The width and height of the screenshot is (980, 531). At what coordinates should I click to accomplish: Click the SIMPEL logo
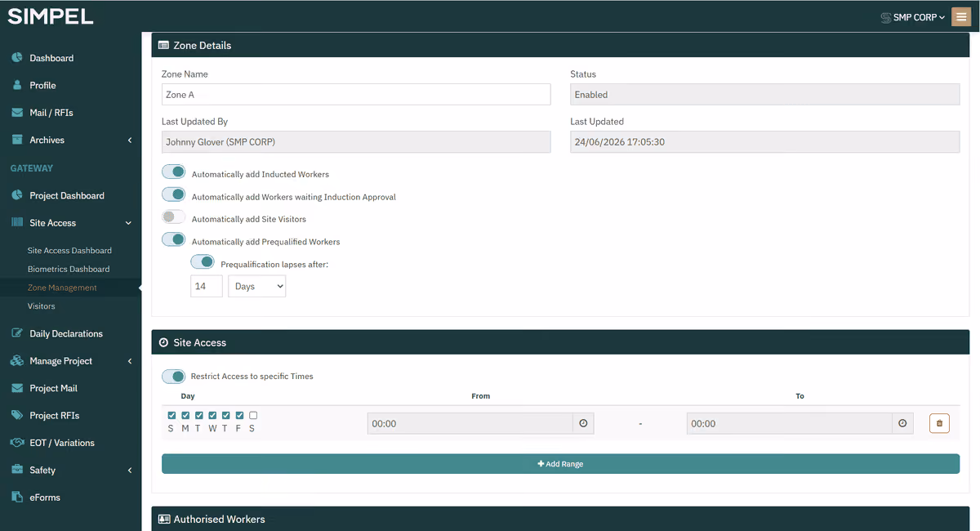pos(51,16)
